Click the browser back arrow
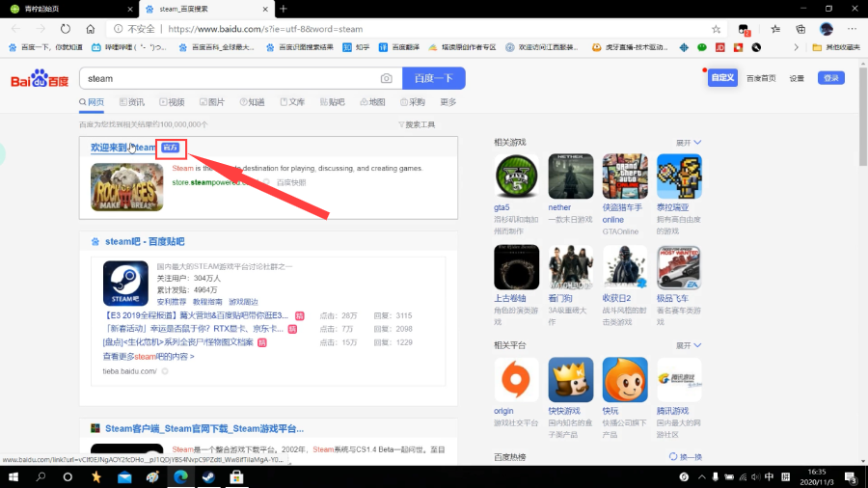Image resolution: width=868 pixels, height=488 pixels. [x=15, y=29]
